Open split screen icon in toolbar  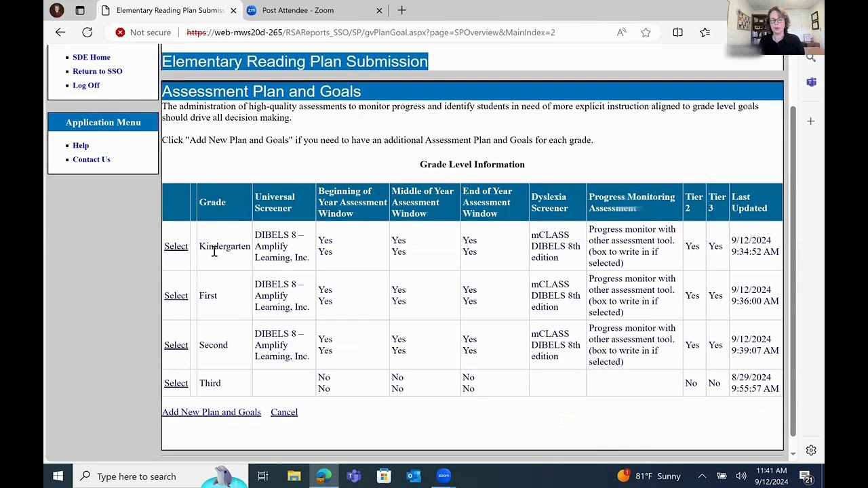coord(677,32)
